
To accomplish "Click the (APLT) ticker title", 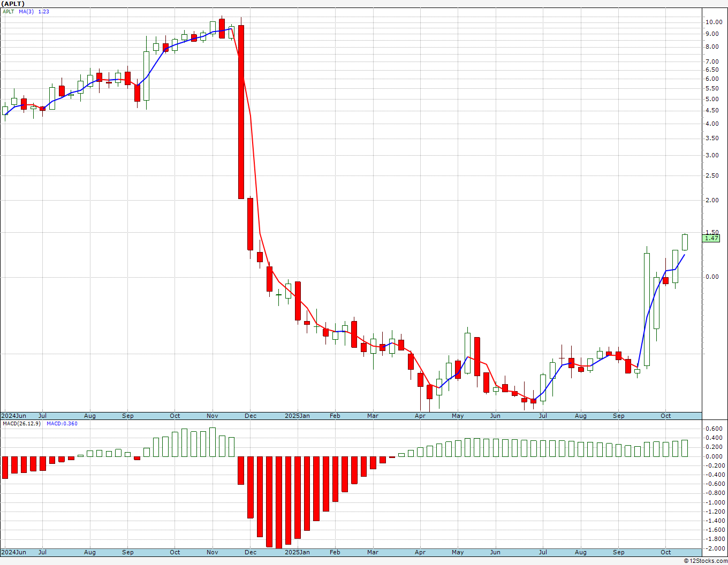I will [x=13, y=4].
